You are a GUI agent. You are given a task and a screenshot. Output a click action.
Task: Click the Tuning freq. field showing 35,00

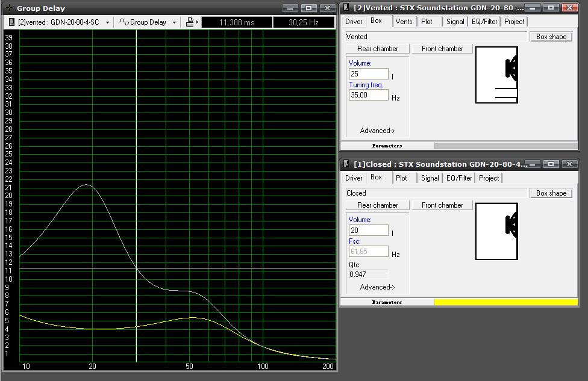tap(368, 95)
